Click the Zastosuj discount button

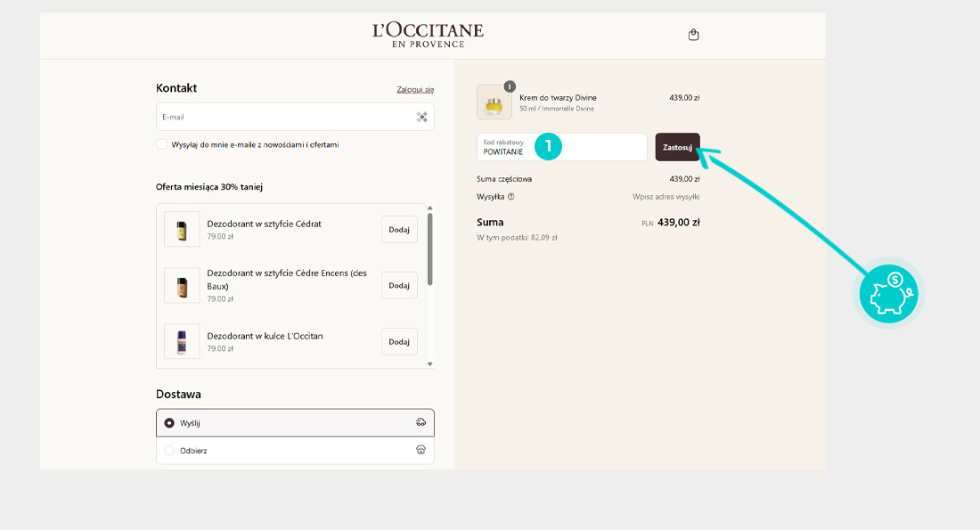click(x=677, y=147)
